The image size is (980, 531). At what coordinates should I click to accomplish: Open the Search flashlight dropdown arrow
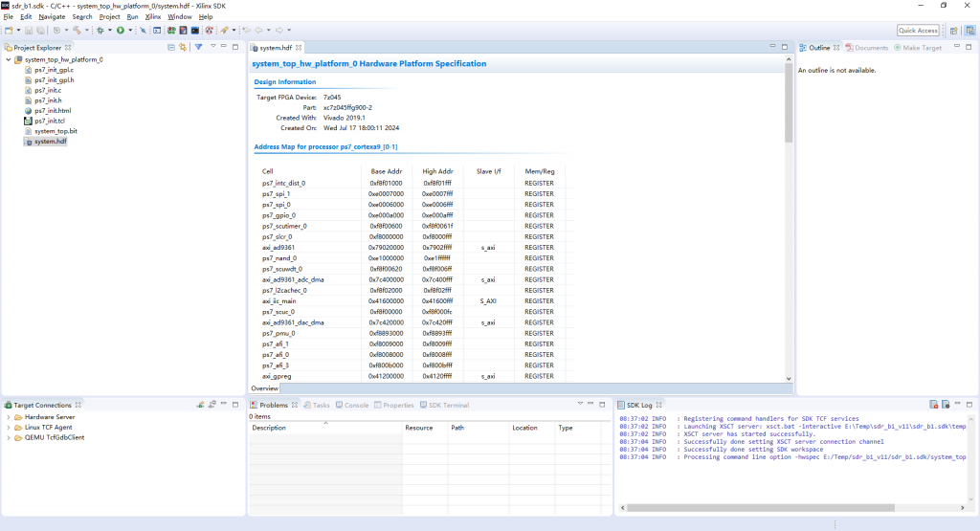(x=234, y=30)
